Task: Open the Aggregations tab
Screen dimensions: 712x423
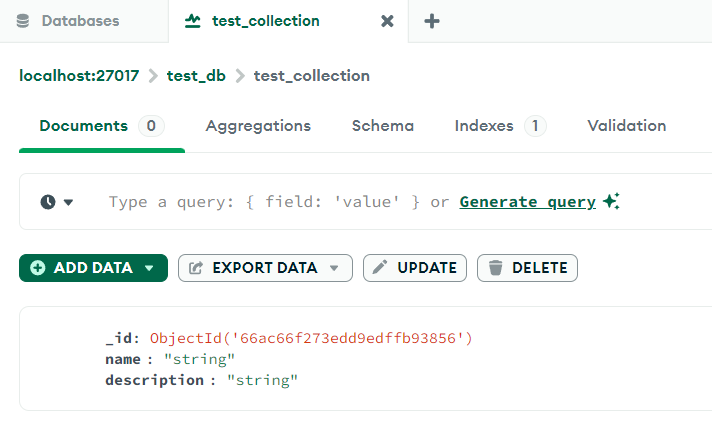Action: pyautogui.click(x=258, y=126)
